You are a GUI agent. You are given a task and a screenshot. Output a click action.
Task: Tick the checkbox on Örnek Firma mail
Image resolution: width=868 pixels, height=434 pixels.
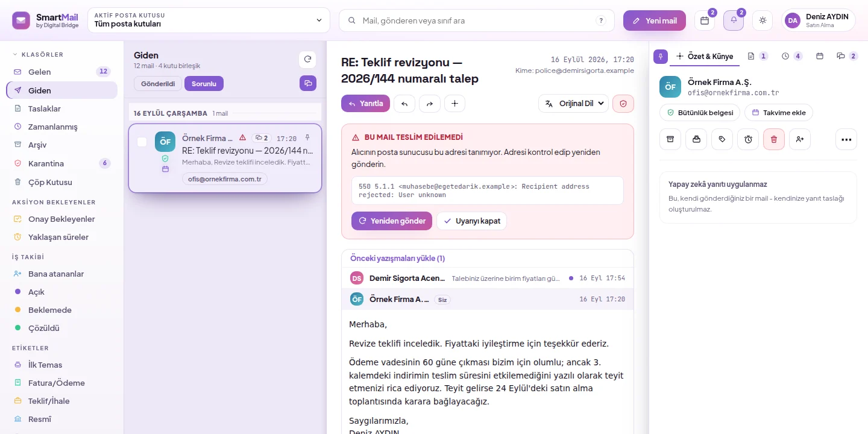[x=142, y=142]
